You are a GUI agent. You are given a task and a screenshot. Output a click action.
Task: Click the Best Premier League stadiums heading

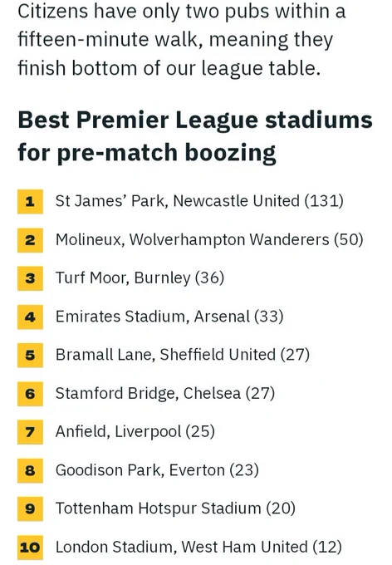click(195, 136)
